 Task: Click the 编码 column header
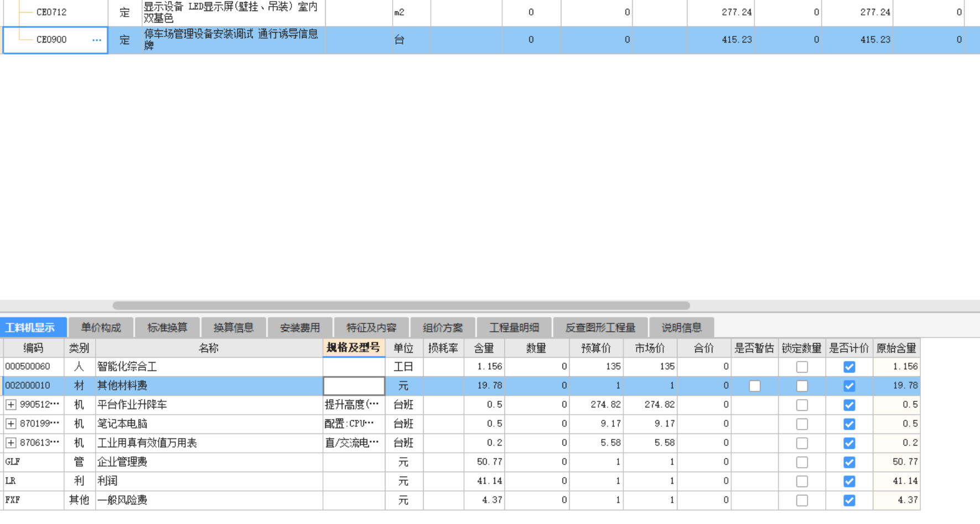point(33,348)
